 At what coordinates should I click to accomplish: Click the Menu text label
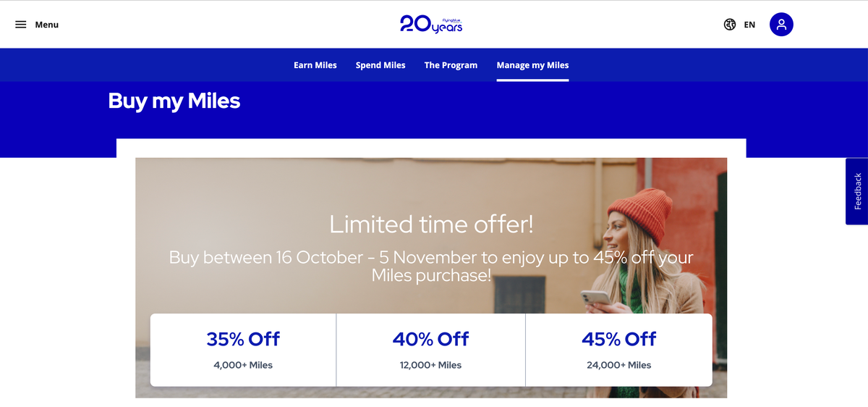pyautogui.click(x=47, y=25)
